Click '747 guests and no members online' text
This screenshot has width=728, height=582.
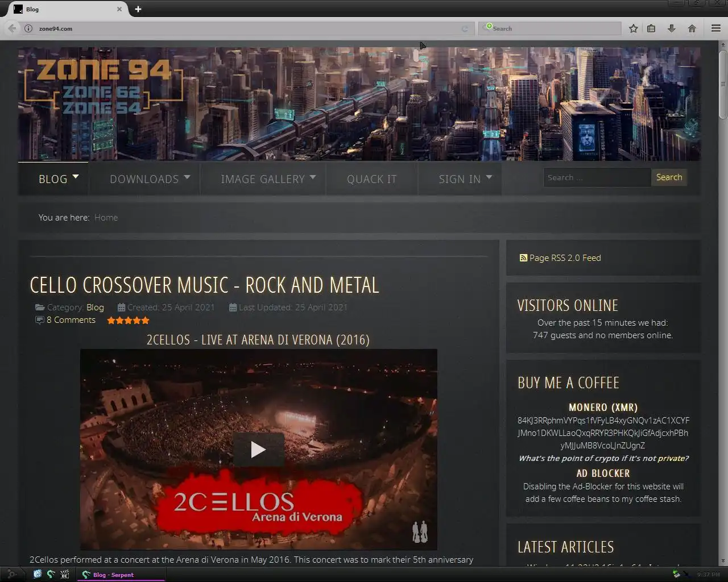[x=603, y=335]
